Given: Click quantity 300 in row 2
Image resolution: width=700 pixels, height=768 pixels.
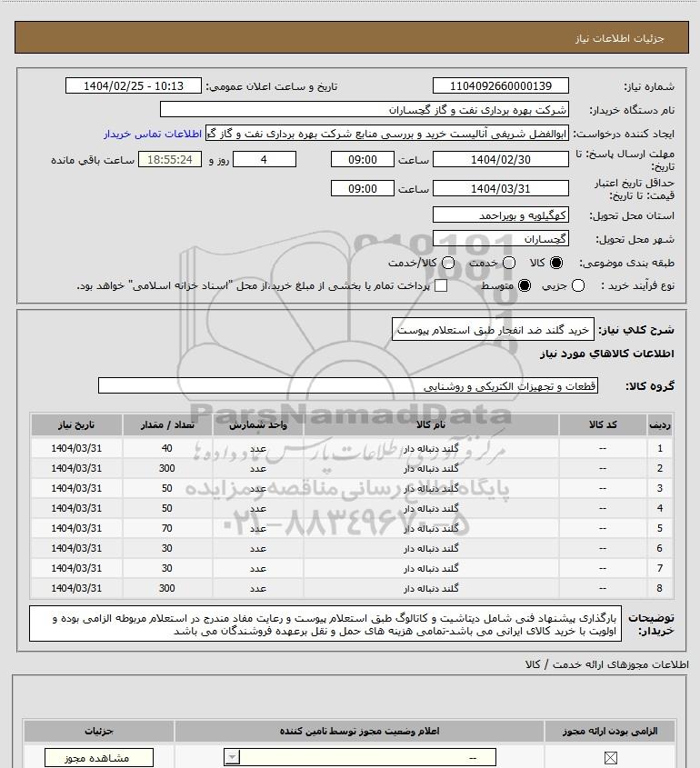Looking at the screenshot, I should [x=167, y=468].
